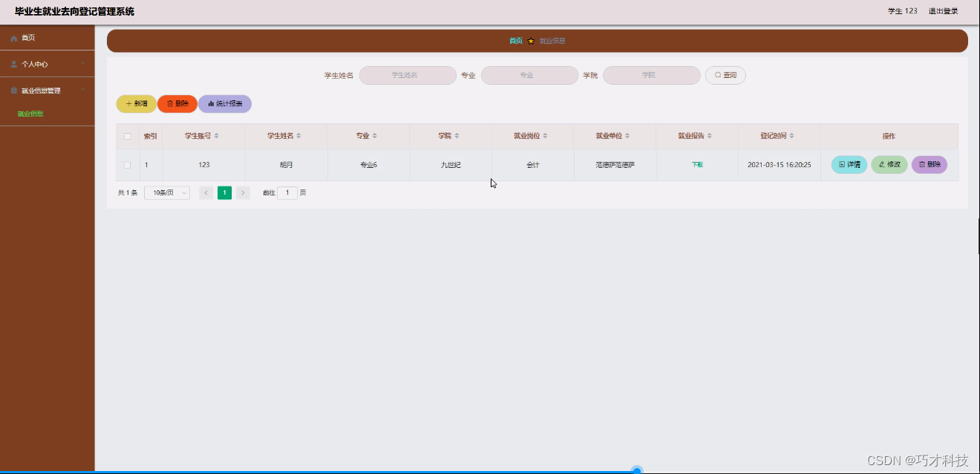Check the select-all checkbox in table header
The image size is (980, 474).
(x=128, y=136)
